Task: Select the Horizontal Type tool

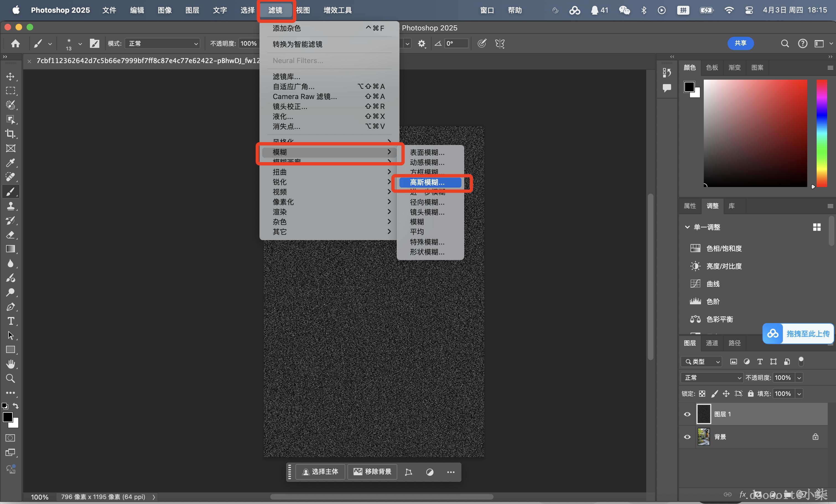Action: pyautogui.click(x=11, y=321)
